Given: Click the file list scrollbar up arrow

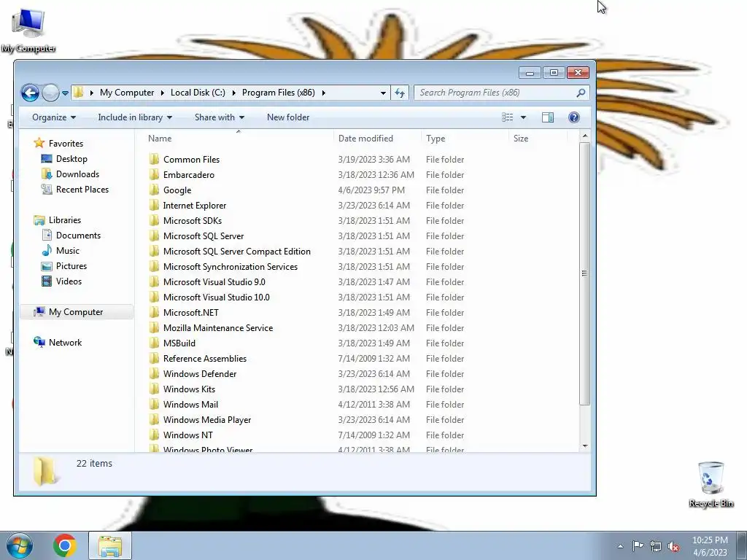Looking at the screenshot, I should coord(584,136).
